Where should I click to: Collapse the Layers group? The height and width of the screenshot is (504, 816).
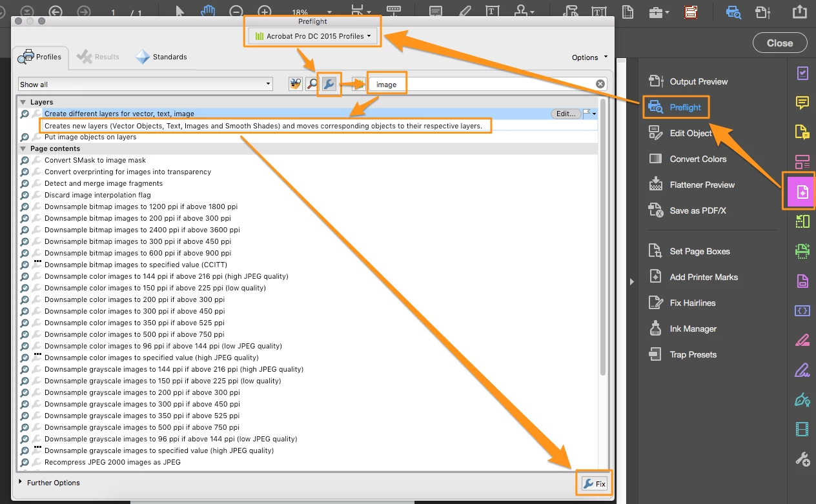(x=23, y=102)
